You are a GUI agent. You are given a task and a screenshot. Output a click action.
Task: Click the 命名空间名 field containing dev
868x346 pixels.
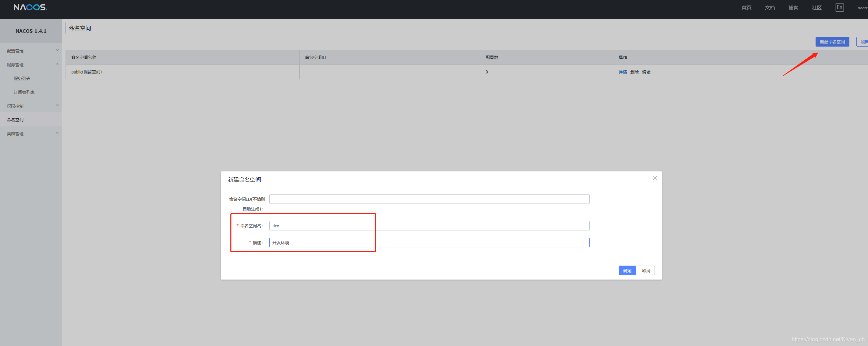tap(429, 226)
